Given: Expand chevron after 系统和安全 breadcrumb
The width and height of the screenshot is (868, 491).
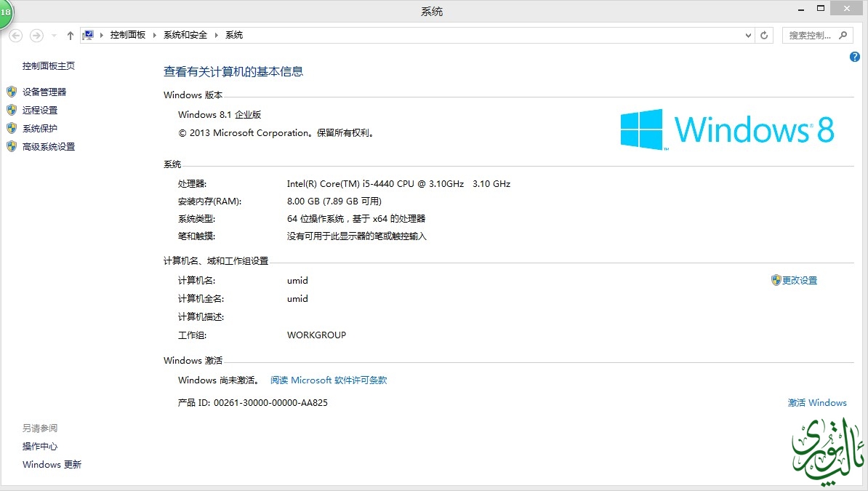Looking at the screenshot, I should tap(217, 35).
